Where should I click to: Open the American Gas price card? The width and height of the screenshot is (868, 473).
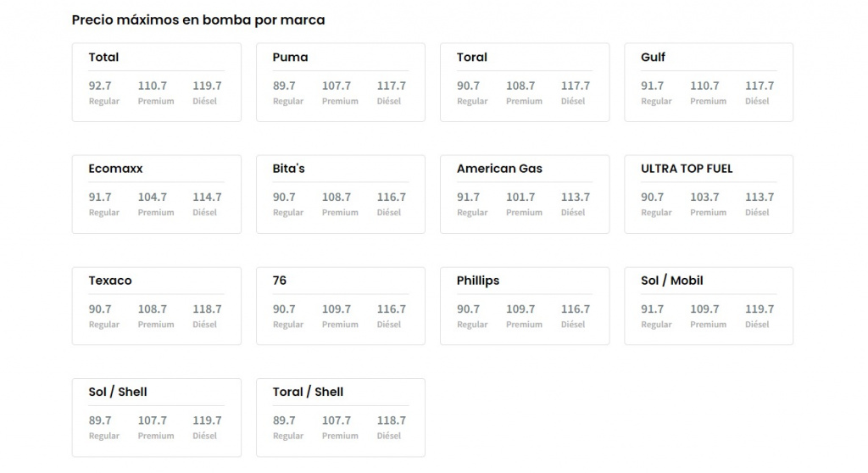(x=524, y=194)
